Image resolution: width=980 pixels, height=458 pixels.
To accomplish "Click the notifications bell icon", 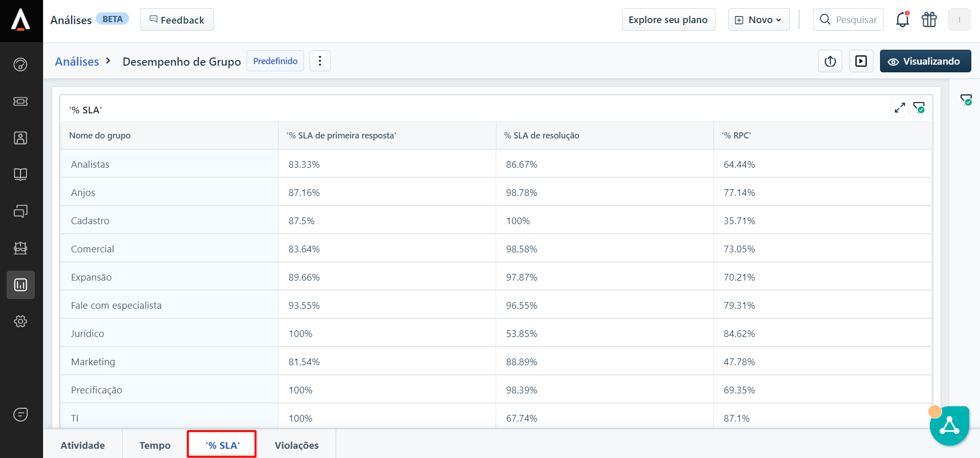I will (x=902, y=20).
